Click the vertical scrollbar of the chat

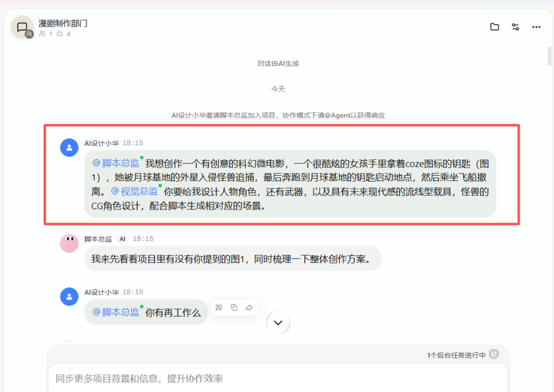(x=549, y=56)
